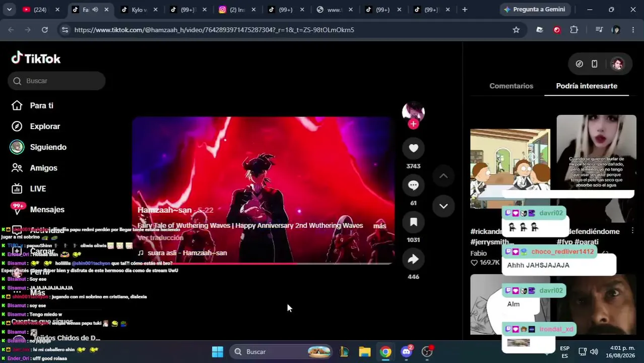Click the TikTok Buscar search field

pyautogui.click(x=56, y=81)
